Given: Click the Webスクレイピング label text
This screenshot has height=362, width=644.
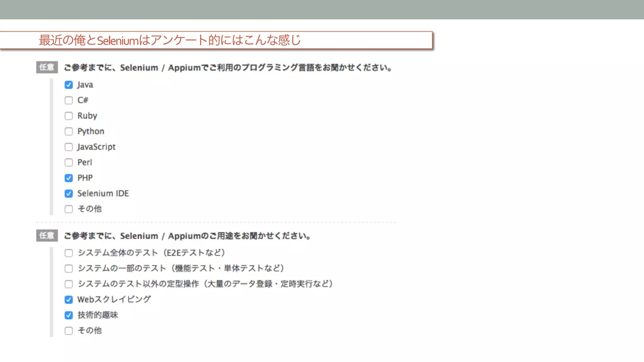Looking at the screenshot, I should (114, 299).
